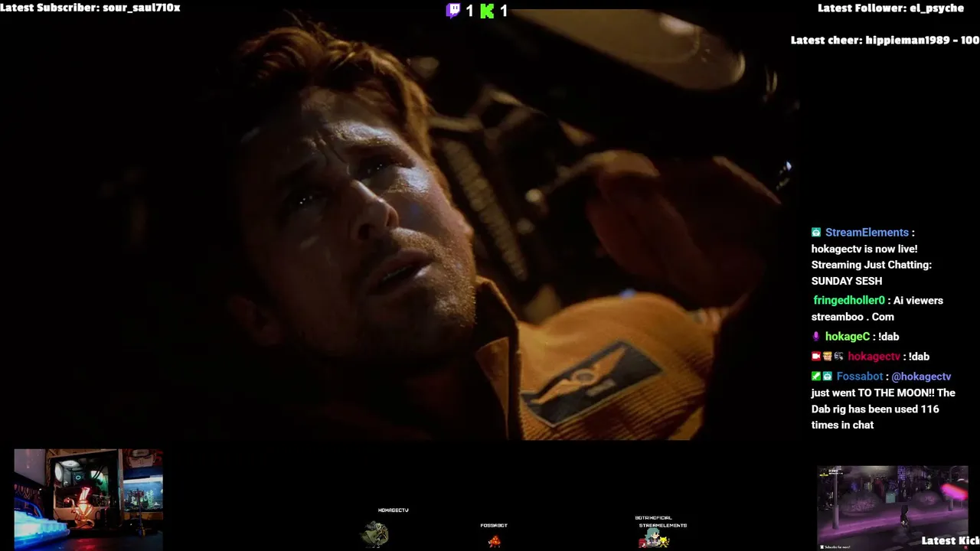This screenshot has width=980, height=551.
Task: Open the red hokagectv username in chat
Action: click(x=874, y=357)
